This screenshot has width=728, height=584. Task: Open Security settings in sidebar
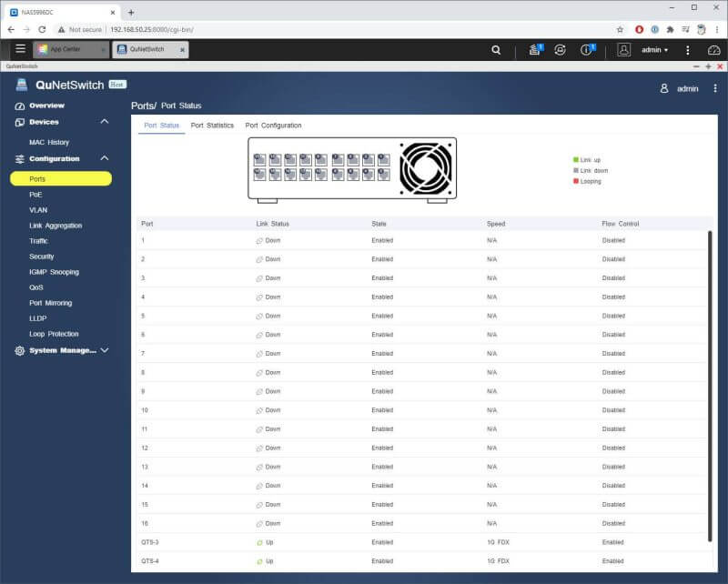(41, 257)
